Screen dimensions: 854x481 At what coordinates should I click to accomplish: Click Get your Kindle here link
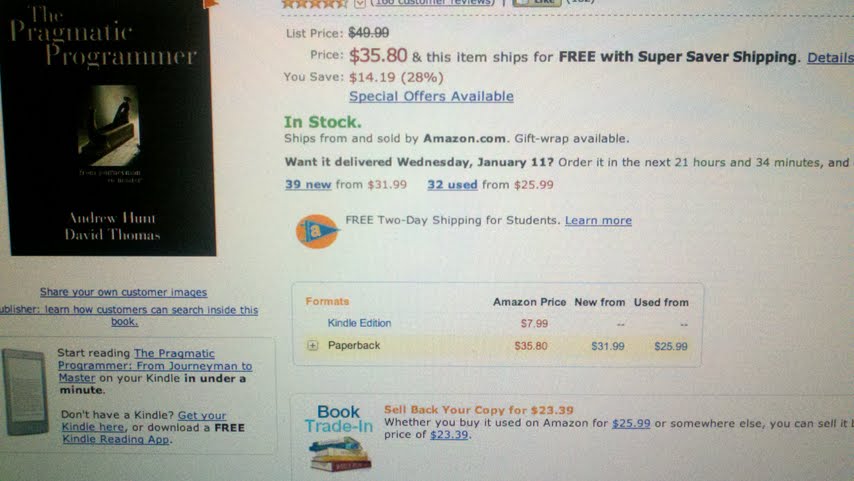pyautogui.click(x=143, y=421)
